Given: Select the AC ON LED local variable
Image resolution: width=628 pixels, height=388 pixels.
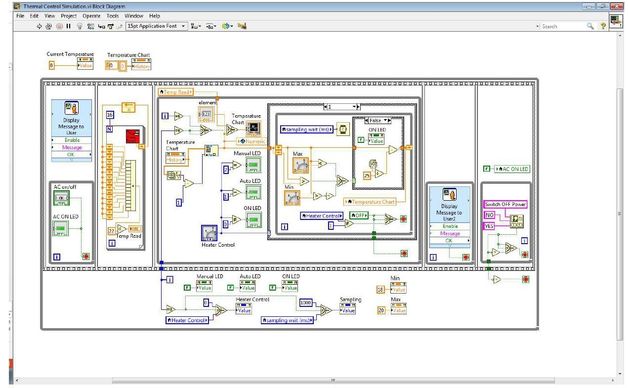Looking at the screenshot, I should [x=512, y=169].
